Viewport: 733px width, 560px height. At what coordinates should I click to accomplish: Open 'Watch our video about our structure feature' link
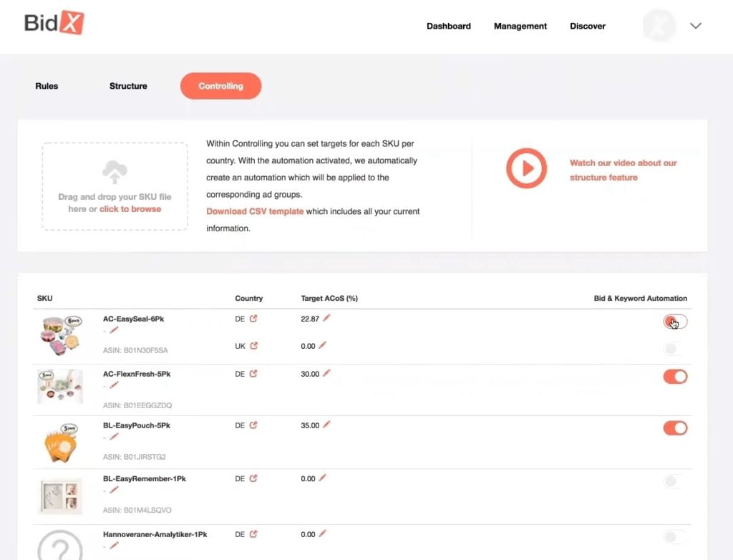(x=623, y=170)
